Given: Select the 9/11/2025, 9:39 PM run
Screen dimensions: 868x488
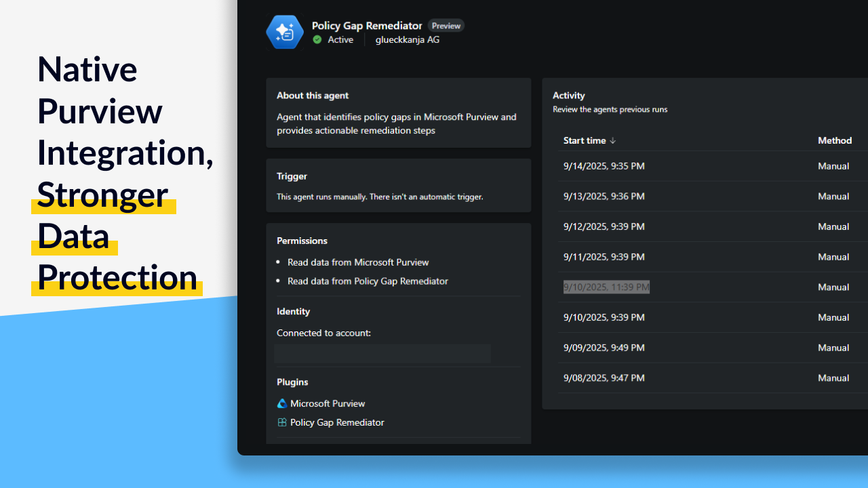Looking at the screenshot, I should pos(604,257).
